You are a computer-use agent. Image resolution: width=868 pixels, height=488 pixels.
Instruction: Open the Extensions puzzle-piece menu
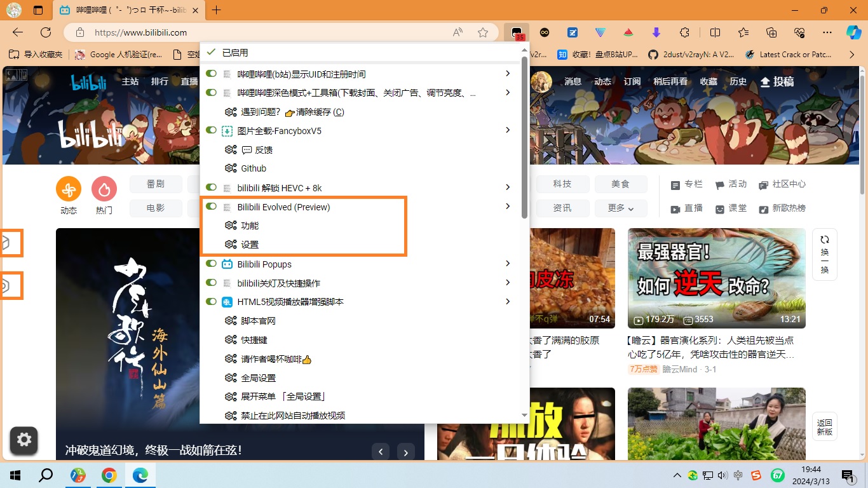click(684, 32)
